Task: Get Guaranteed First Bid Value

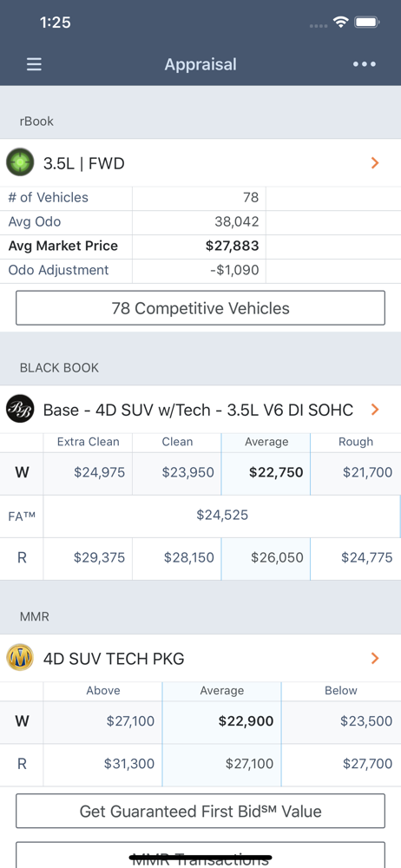Action: pyautogui.click(x=200, y=811)
